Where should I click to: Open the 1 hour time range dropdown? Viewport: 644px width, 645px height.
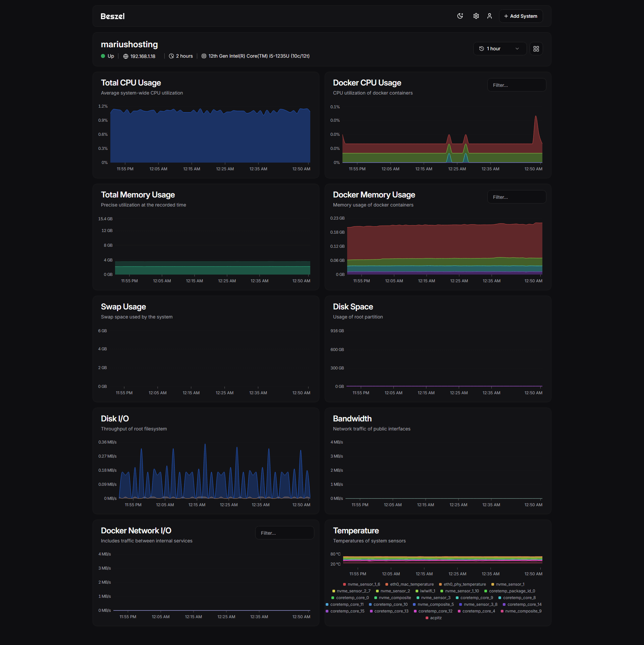pos(500,49)
